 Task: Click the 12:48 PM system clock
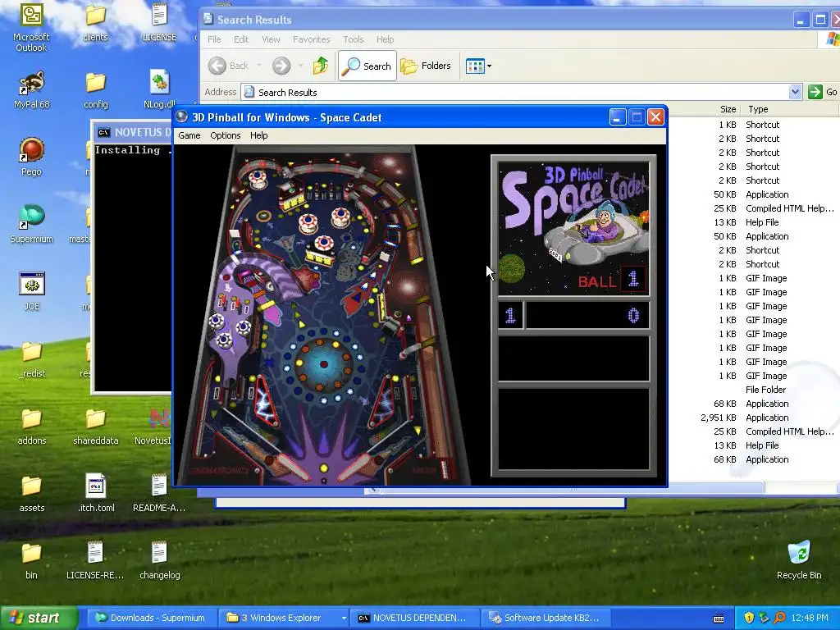(x=810, y=618)
